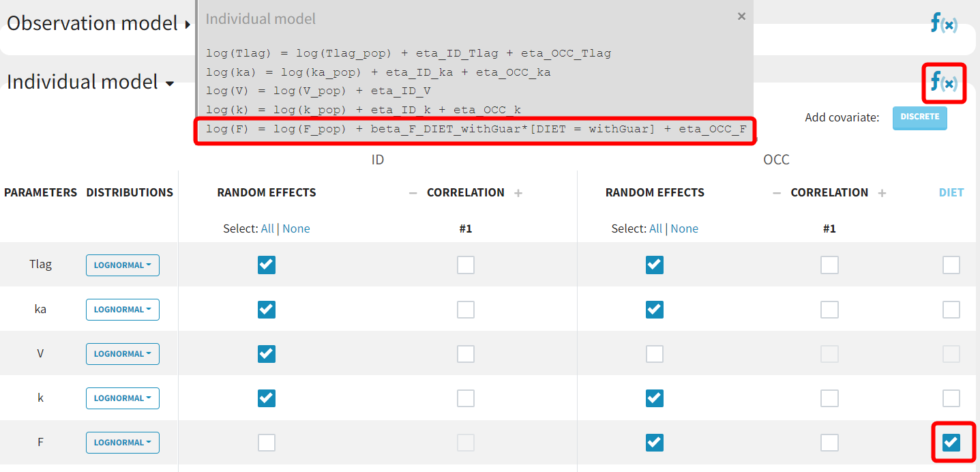980x472 pixels.
Task: Close the Individual model formula popup
Action: click(741, 16)
